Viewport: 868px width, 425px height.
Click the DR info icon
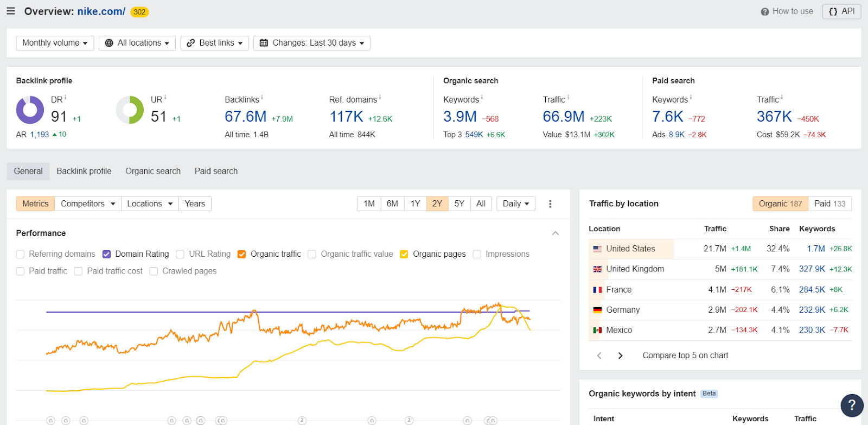[66, 98]
